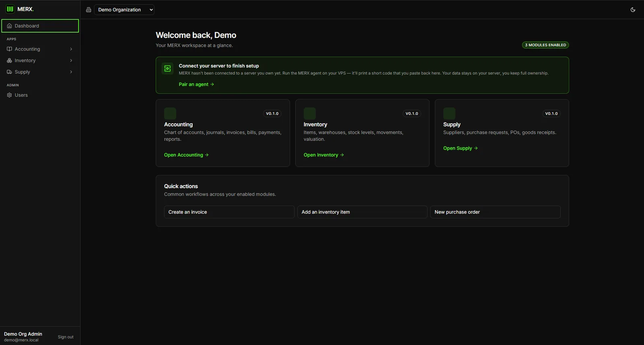Click the ADMIN section label
The image size is (644, 345).
(x=12, y=85)
